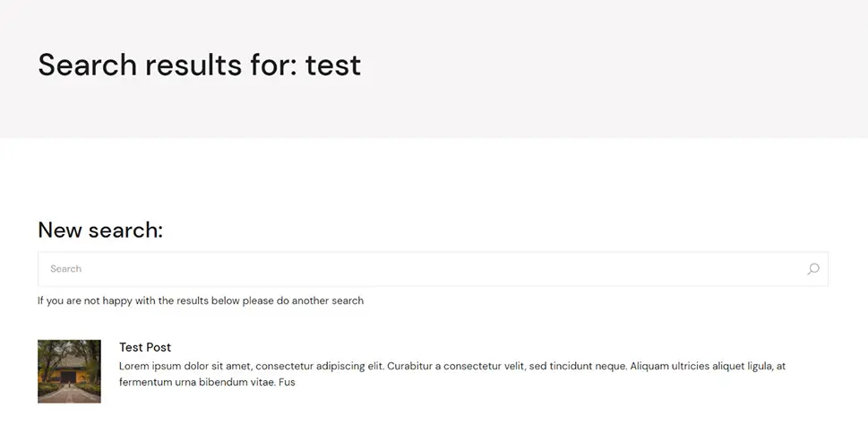Click the word "Post" in the result title
The image size is (868, 443).
tap(159, 347)
